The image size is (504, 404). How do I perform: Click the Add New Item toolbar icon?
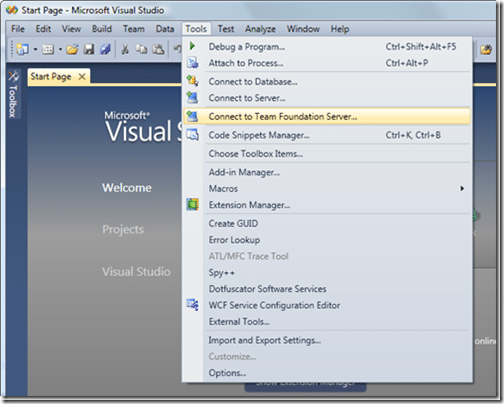pos(48,50)
